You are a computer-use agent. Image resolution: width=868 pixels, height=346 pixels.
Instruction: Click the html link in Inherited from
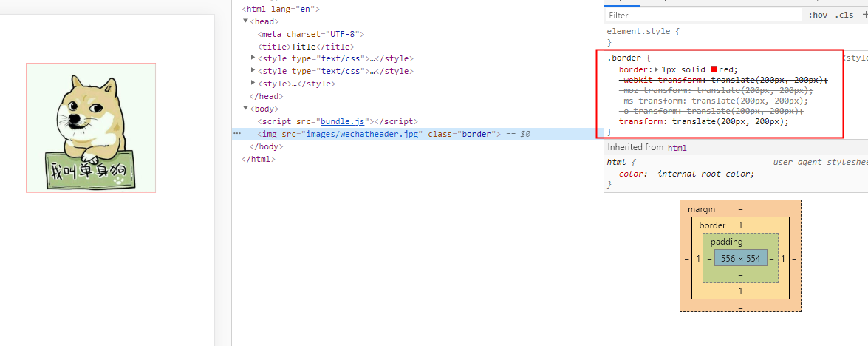[677, 148]
